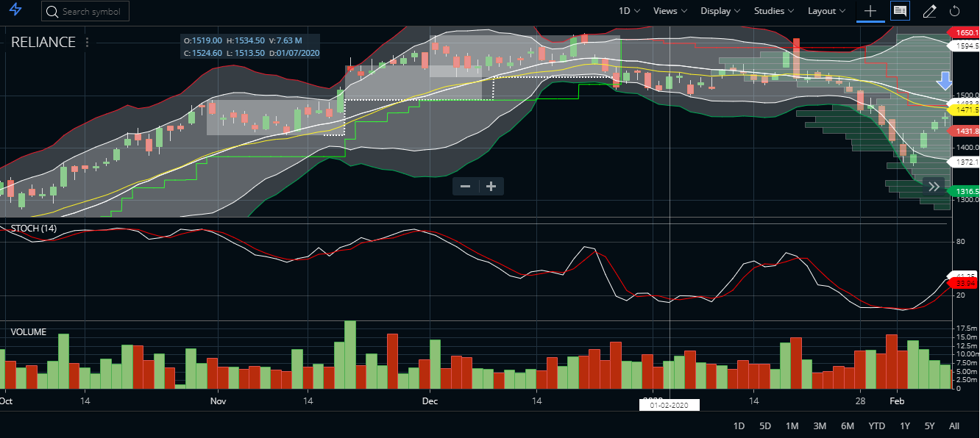This screenshot has width=980, height=438.
Task: Click the V:7.63 M volume value
Action: click(x=285, y=40)
